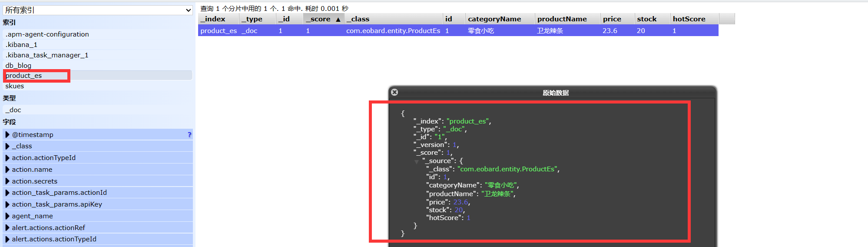868x247 pixels.
Task: Click the categoryName column header
Action: point(494,19)
